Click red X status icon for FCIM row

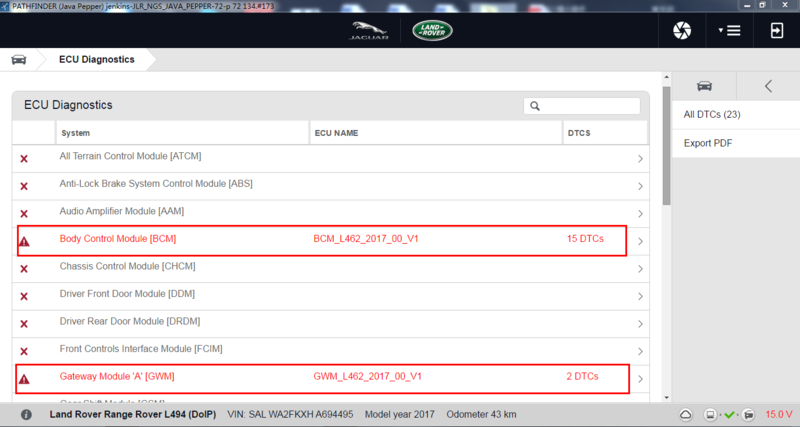pyautogui.click(x=24, y=351)
